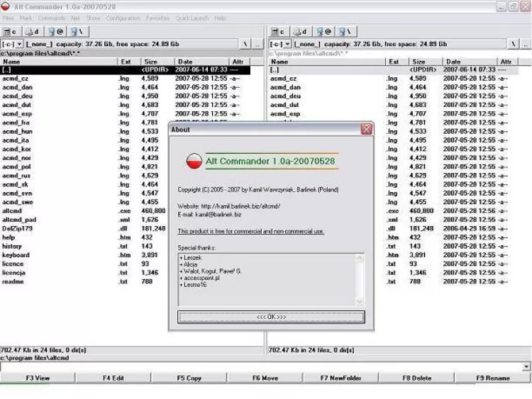This screenshot has height=399, width=532.
Task: Expand the command line history dropdown
Action: click(526, 366)
